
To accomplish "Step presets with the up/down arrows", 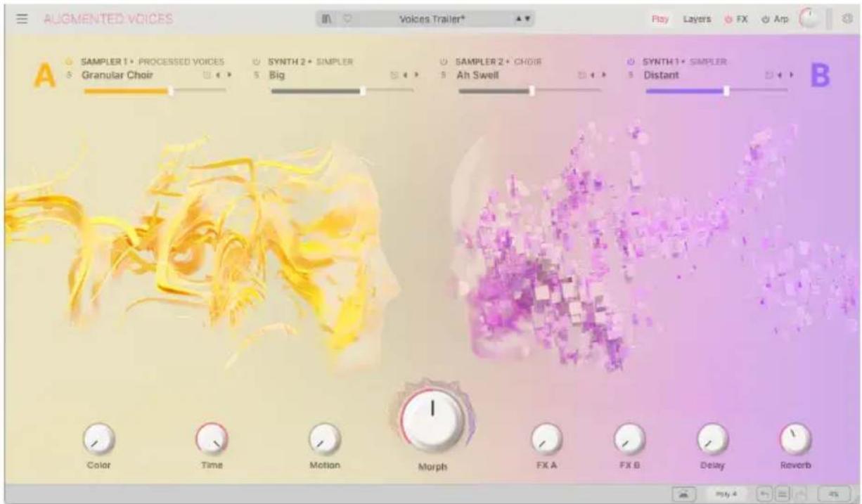I will pos(524,19).
